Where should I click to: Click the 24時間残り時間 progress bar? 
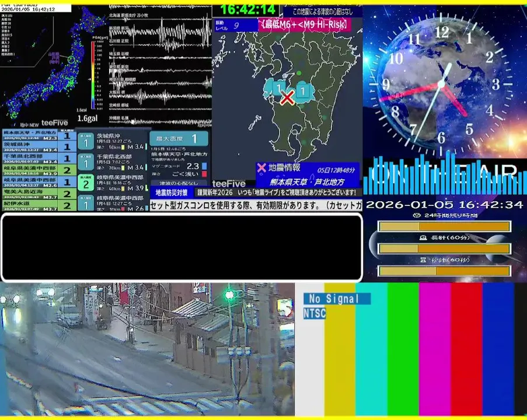point(444,226)
